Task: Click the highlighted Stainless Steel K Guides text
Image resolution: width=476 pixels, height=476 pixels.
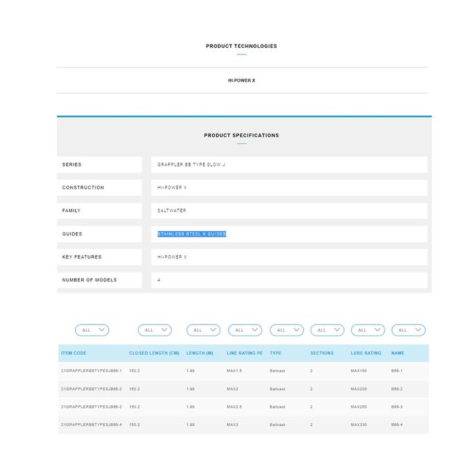Action: pyautogui.click(x=191, y=234)
